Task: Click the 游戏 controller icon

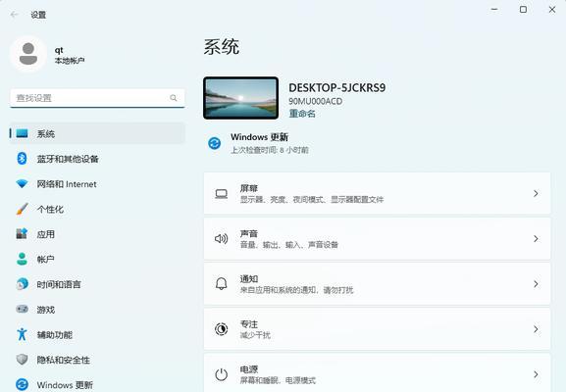Action: tap(22, 309)
